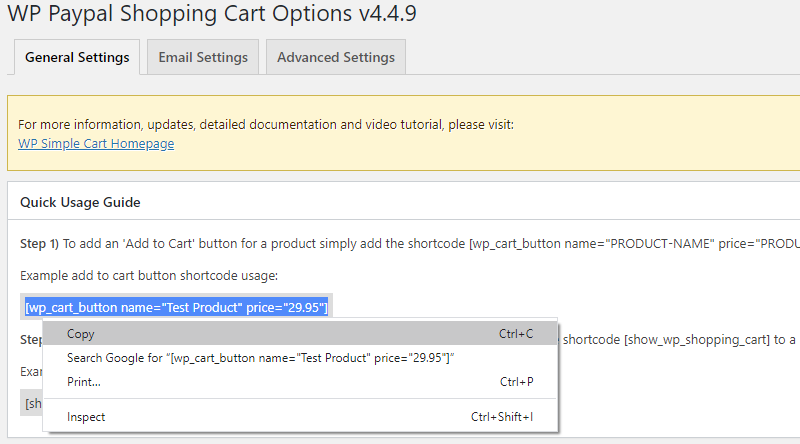Click the 'For more information, updates' notice text

266,125
